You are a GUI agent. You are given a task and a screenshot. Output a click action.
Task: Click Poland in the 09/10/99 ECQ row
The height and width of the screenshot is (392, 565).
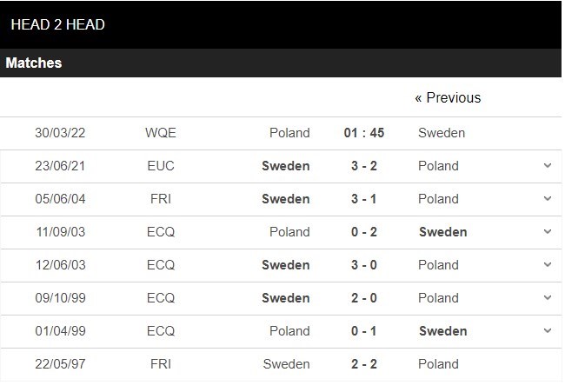pos(438,297)
